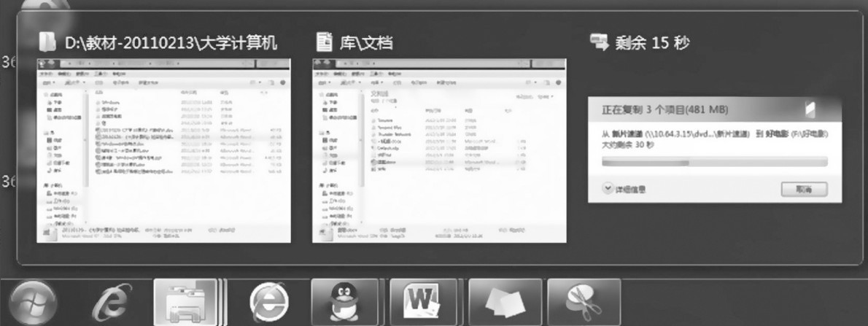Expand 详细信息 in the copy dialog
The image size is (868, 326).
coord(624,190)
